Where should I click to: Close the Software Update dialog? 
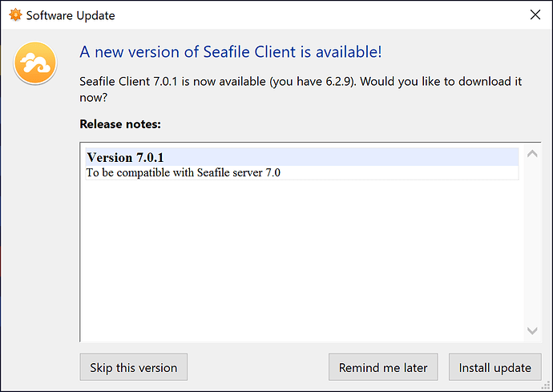(535, 14)
